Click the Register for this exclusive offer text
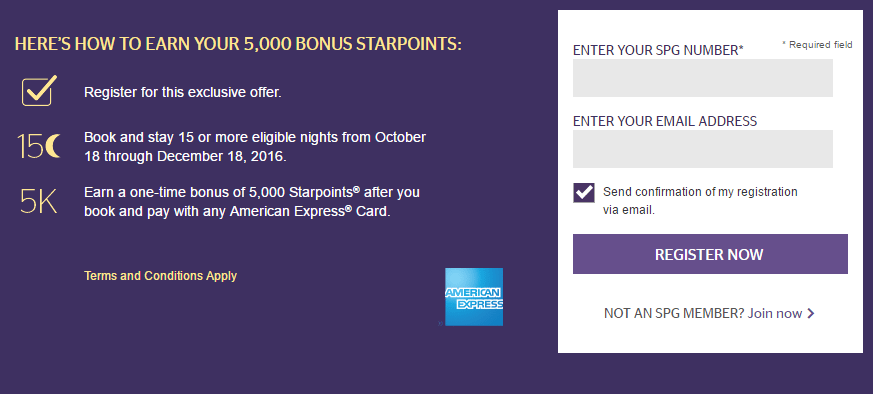The height and width of the screenshot is (394, 873). 183,92
